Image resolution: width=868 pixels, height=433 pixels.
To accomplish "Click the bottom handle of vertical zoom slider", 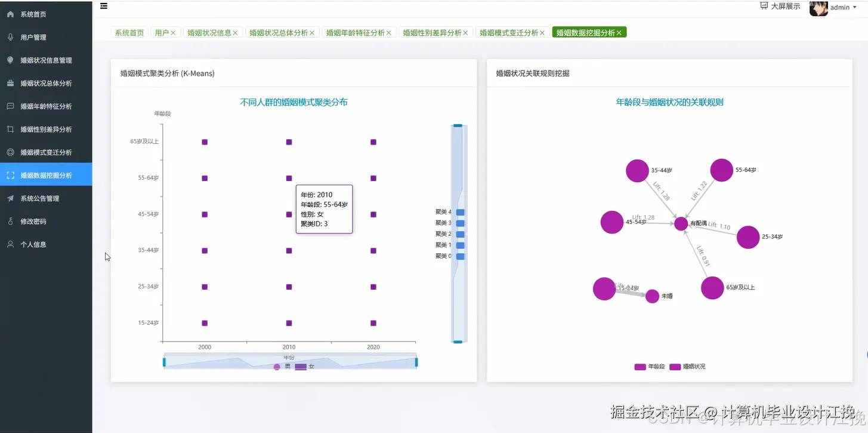I will [458, 342].
